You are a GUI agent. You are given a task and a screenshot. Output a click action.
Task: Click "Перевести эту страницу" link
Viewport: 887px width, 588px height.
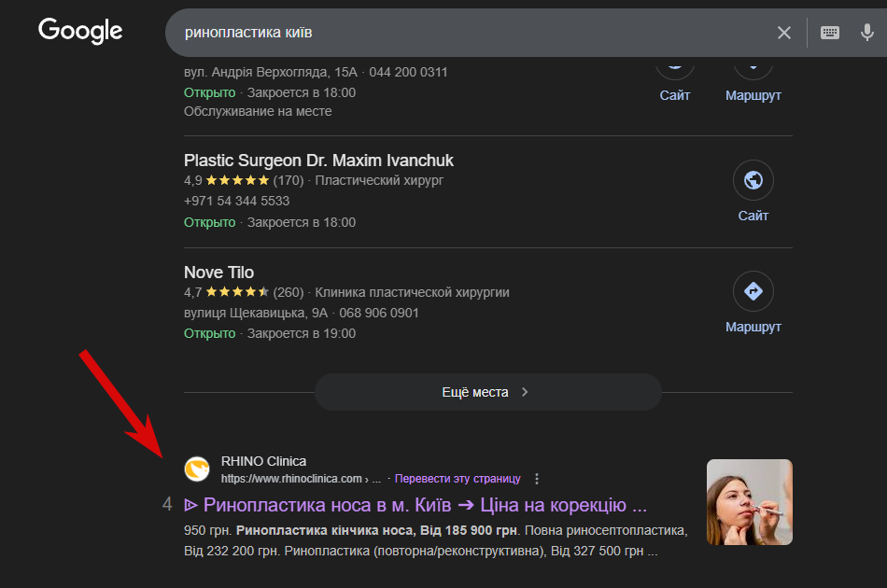[x=458, y=479]
